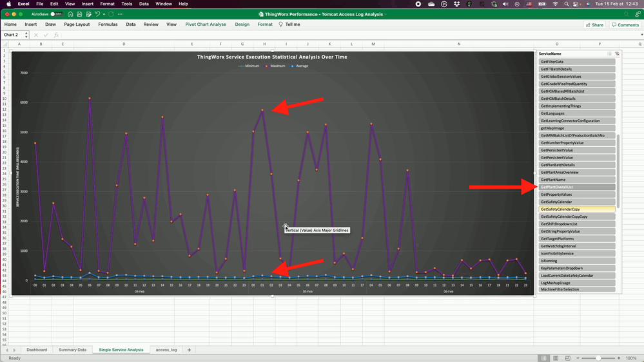Click the Save icon in the title bar
This screenshot has height=362, width=644.
[x=79, y=14]
